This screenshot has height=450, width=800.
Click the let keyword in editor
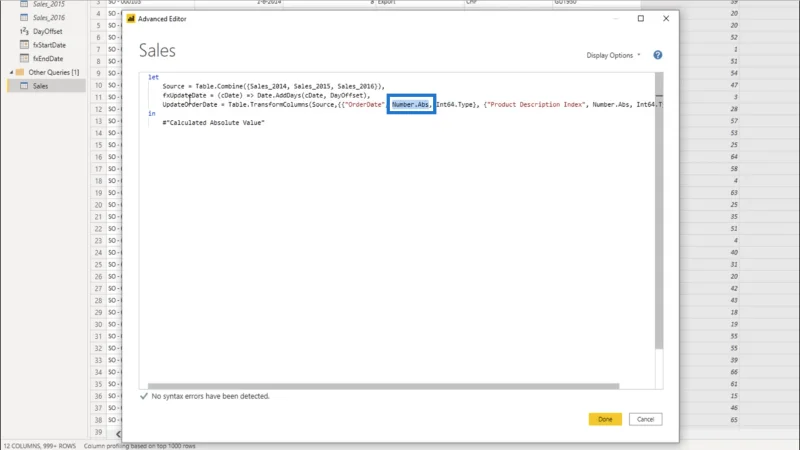point(154,77)
